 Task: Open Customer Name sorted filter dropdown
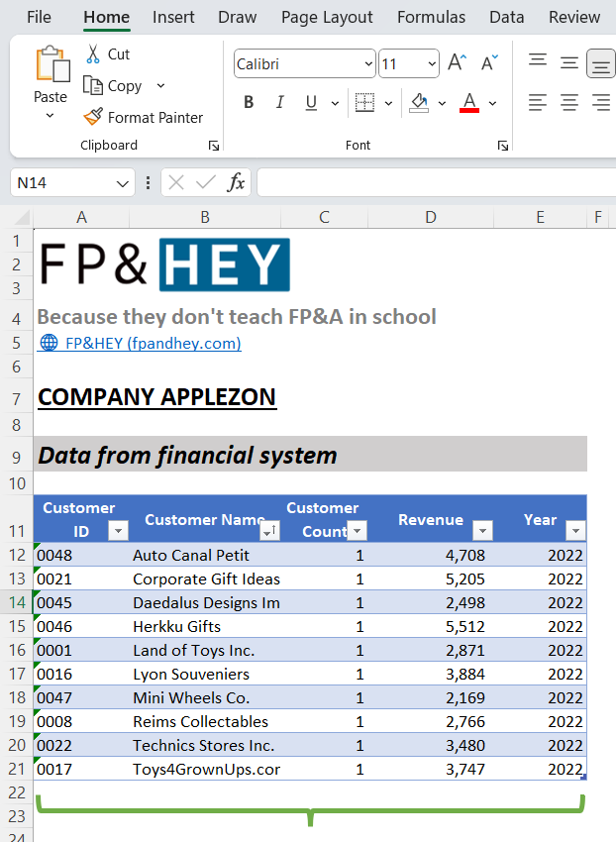pyautogui.click(x=270, y=531)
